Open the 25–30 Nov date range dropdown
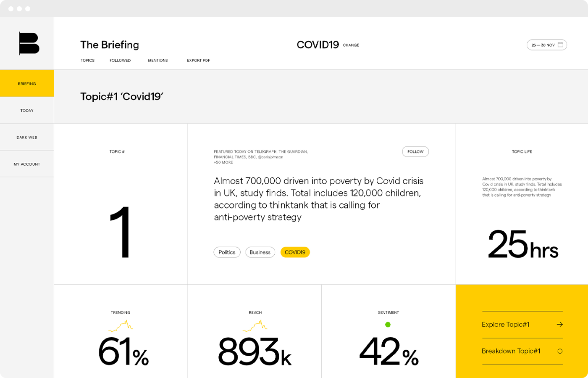Viewport: 588px width, 378px height. coord(543,45)
